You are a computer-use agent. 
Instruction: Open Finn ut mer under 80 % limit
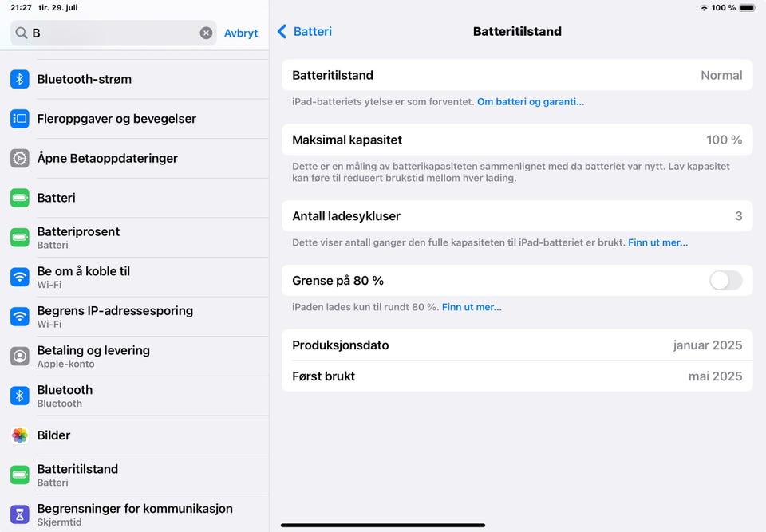point(472,307)
